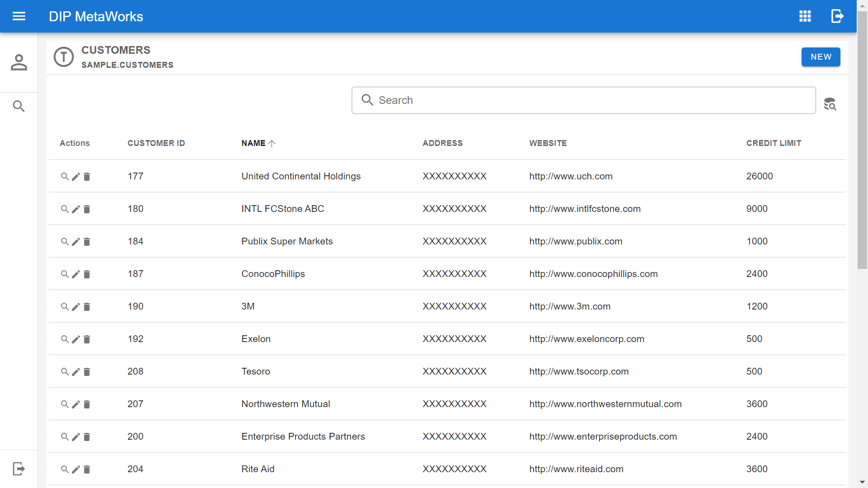Click the http://www.exeloncorp.com website cell

tap(587, 339)
